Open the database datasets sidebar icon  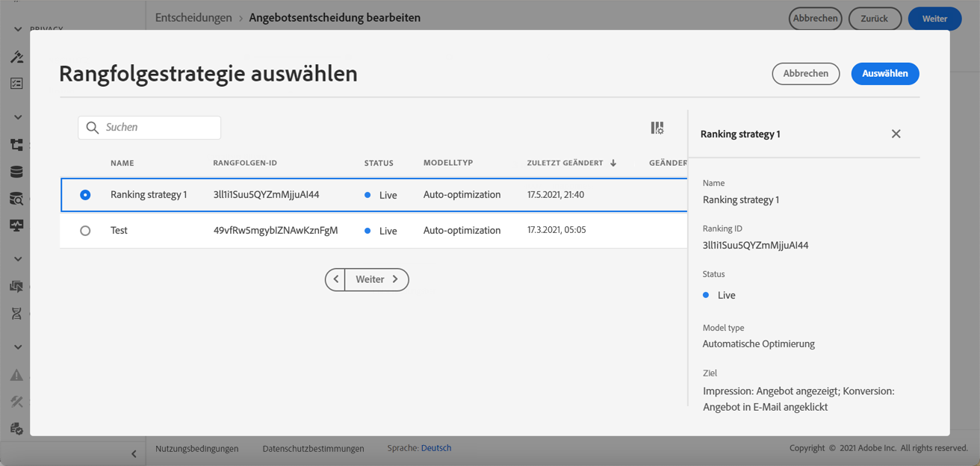tap(16, 172)
